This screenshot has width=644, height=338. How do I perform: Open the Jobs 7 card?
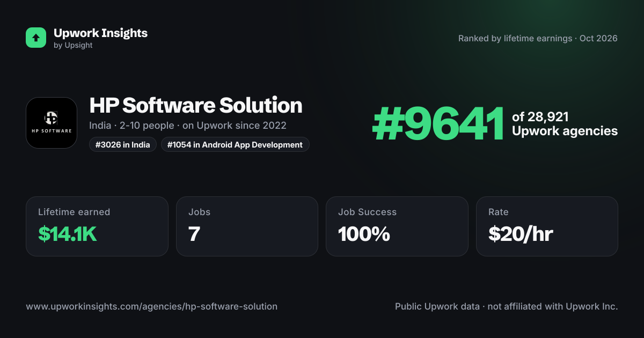pos(247,226)
